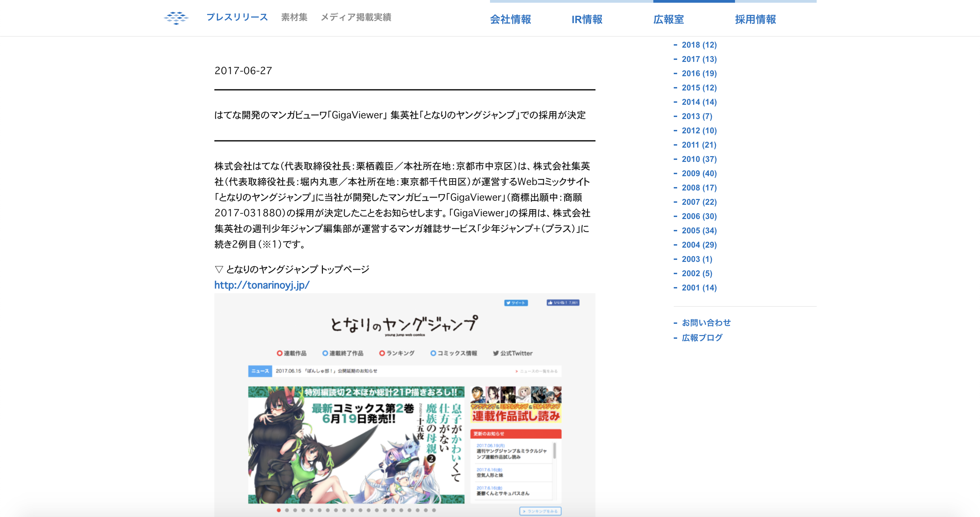Screen dimensions: 980x517
Task: Open the プレスリリース tab
Action: pos(237,17)
